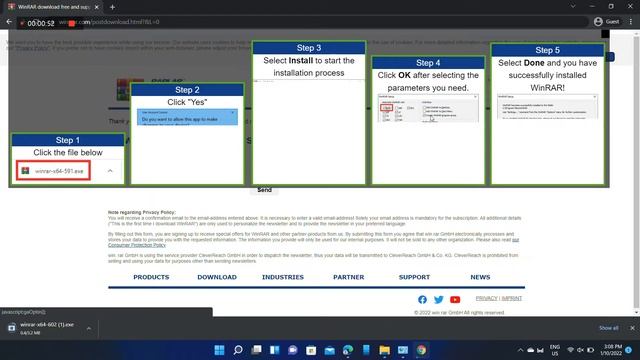This screenshot has width=640, height=360.
Task: Launch Microsoft Store from the taskbar
Action: 311,350
